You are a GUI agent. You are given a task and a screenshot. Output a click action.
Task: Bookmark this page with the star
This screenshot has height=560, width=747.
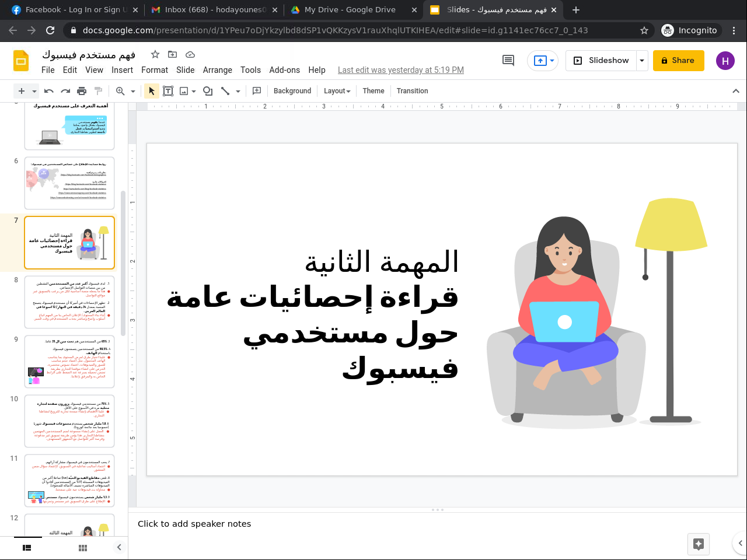(644, 30)
